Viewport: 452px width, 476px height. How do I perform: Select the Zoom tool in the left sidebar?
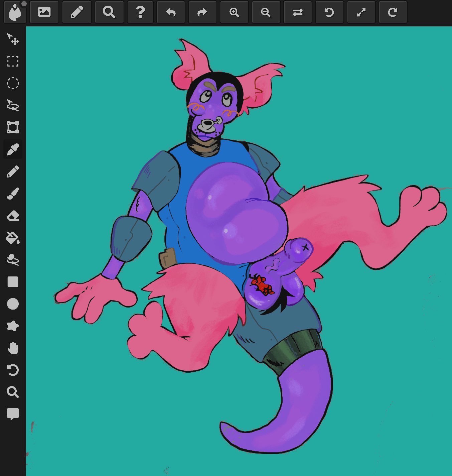(13, 392)
